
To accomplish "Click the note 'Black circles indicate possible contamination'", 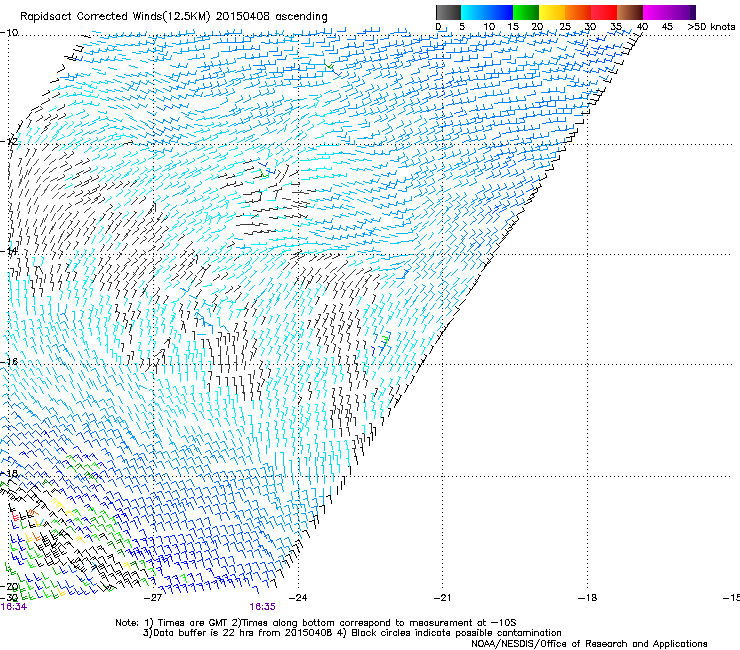I will 456,633.
